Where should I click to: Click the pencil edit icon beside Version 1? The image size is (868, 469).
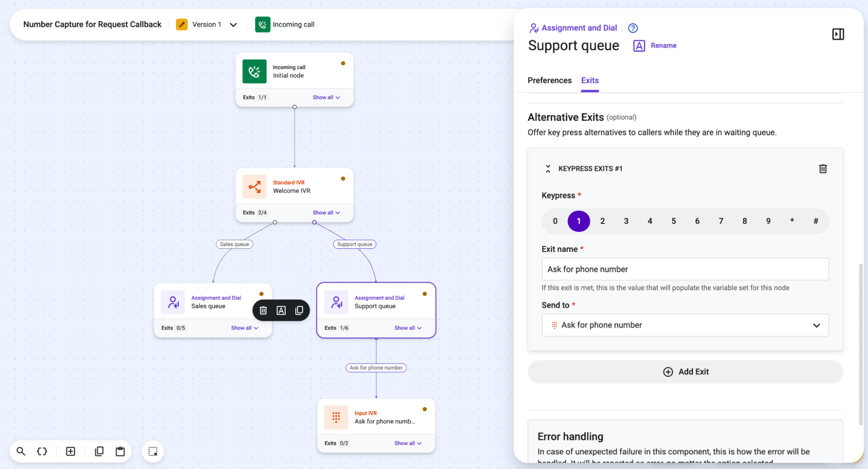click(182, 24)
